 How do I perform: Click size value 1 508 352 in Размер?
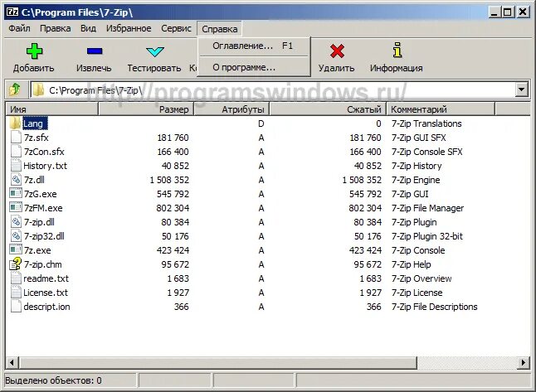169,180
